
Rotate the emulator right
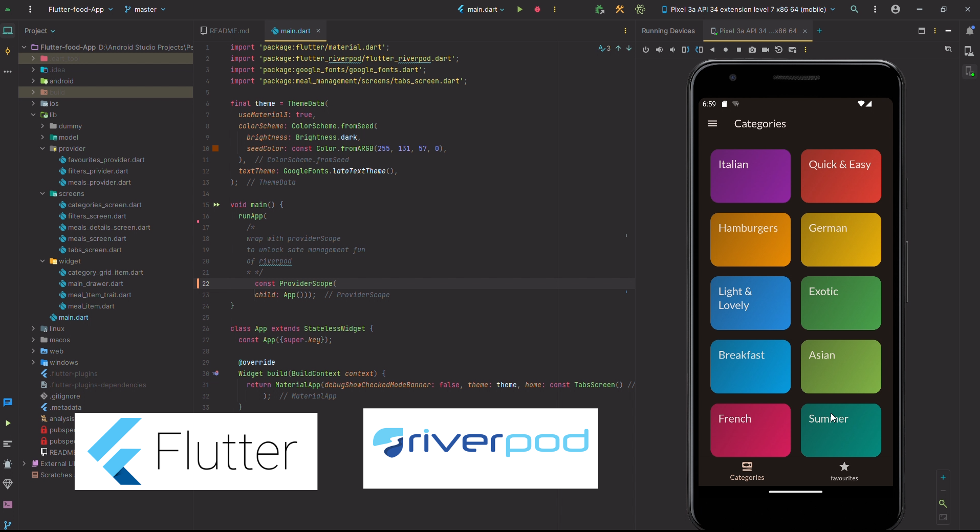point(699,50)
